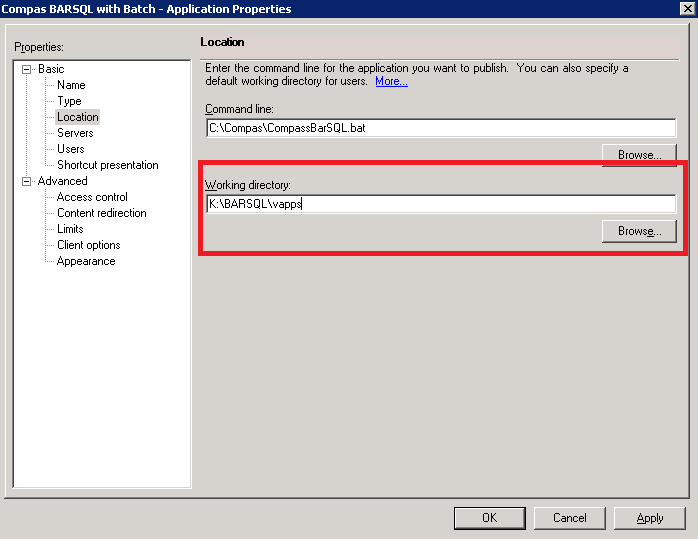Select Name in properties tree
The width and height of the screenshot is (698, 539).
tap(71, 85)
